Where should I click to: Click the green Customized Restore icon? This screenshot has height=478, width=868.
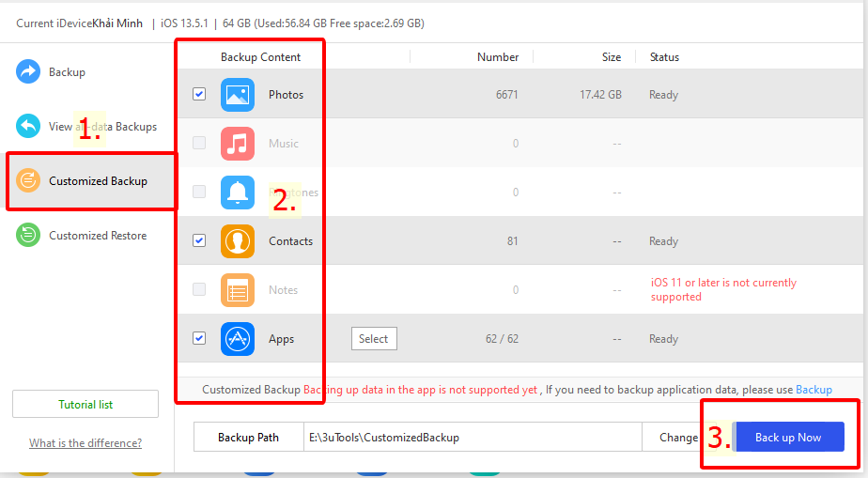pyautogui.click(x=28, y=235)
